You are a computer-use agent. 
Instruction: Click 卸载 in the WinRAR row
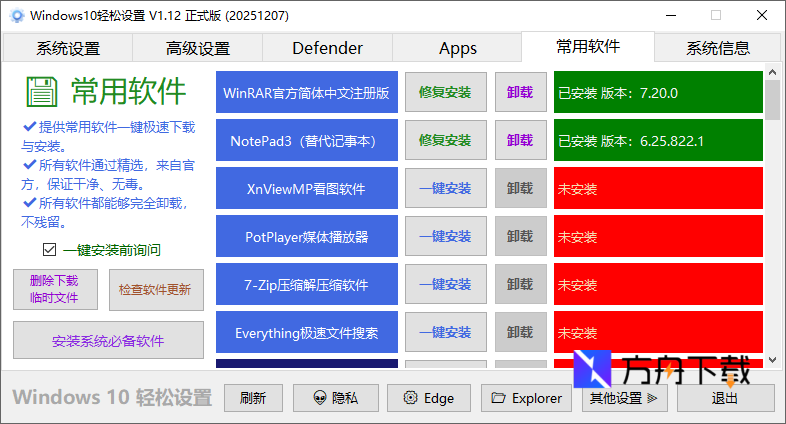tap(520, 92)
